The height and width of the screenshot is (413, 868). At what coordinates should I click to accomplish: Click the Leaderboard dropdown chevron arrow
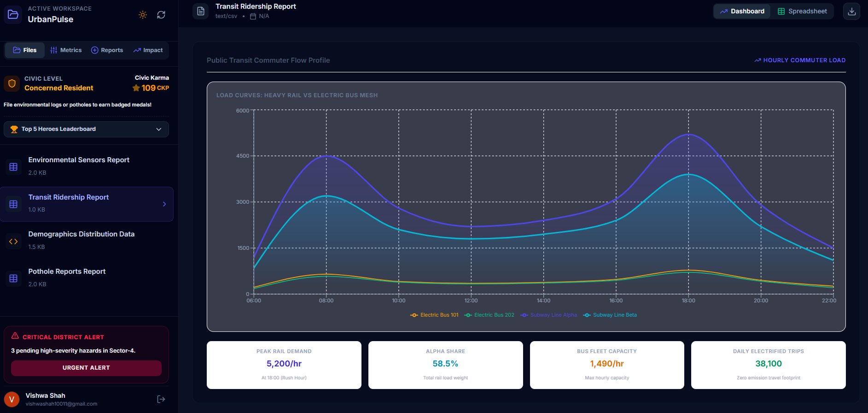(159, 129)
